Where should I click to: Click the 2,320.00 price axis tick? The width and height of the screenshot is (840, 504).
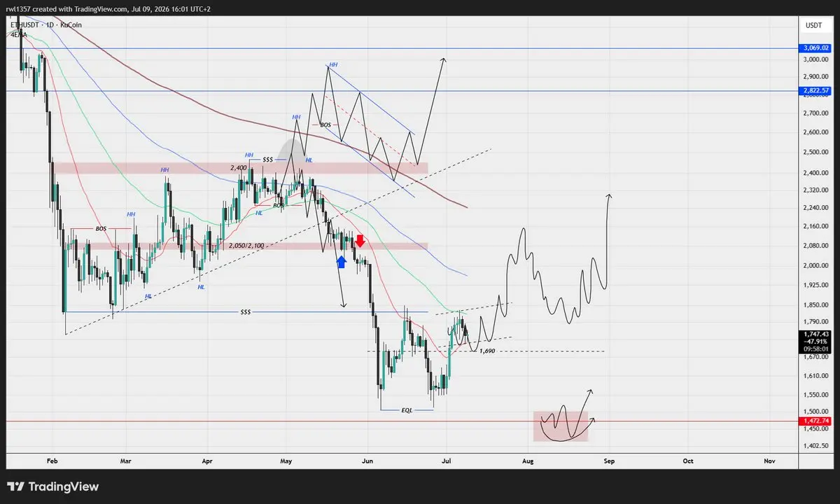coord(816,190)
